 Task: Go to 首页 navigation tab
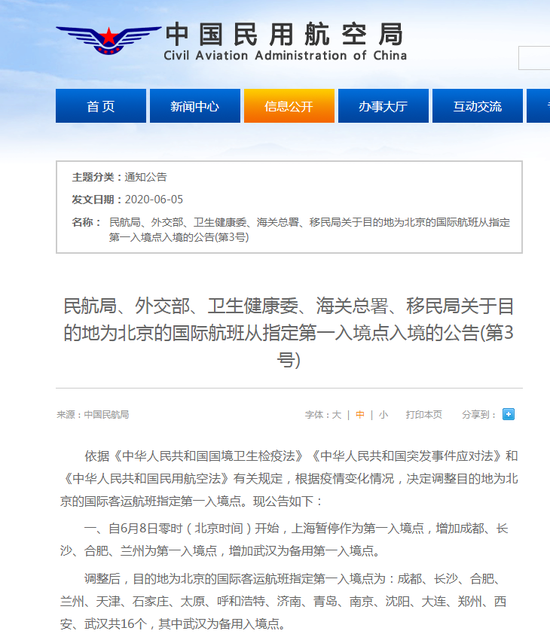coord(101,106)
